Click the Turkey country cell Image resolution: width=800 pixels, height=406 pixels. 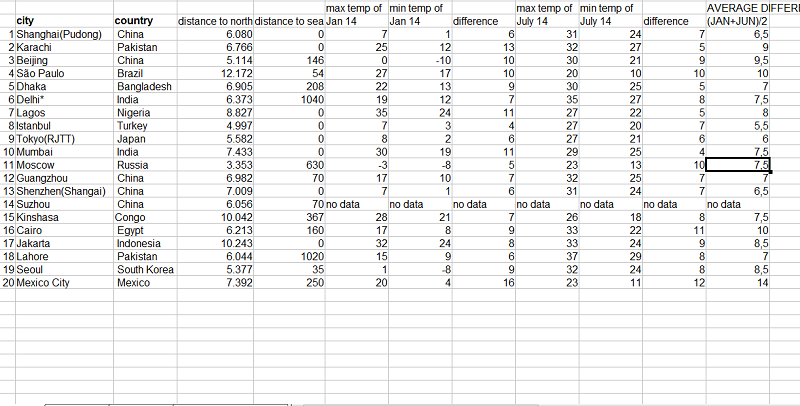(145, 125)
